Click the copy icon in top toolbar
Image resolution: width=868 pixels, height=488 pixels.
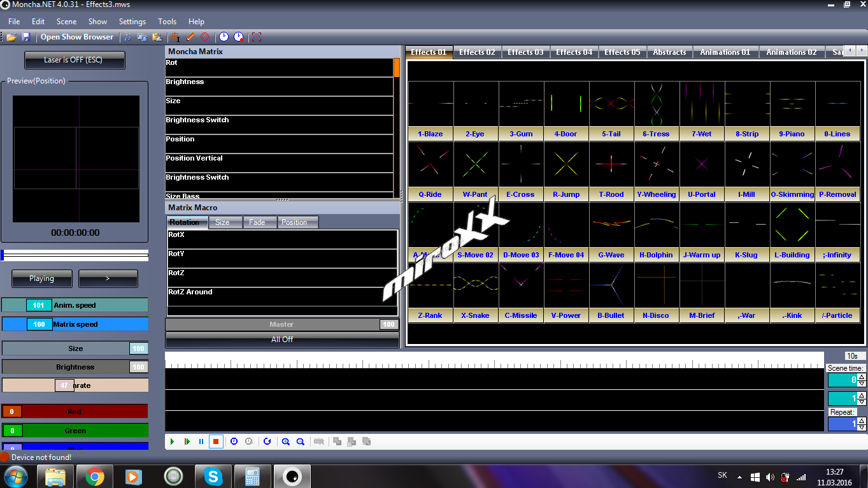tap(142, 37)
